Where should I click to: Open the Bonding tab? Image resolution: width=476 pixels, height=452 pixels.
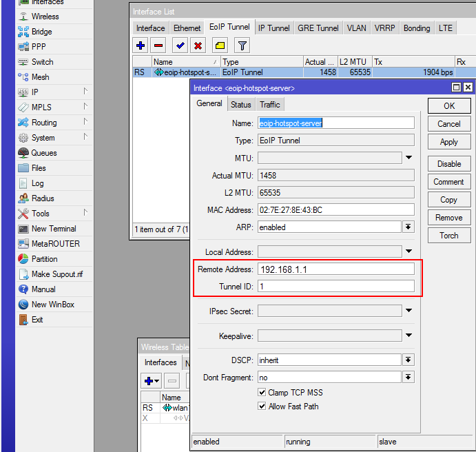click(417, 28)
